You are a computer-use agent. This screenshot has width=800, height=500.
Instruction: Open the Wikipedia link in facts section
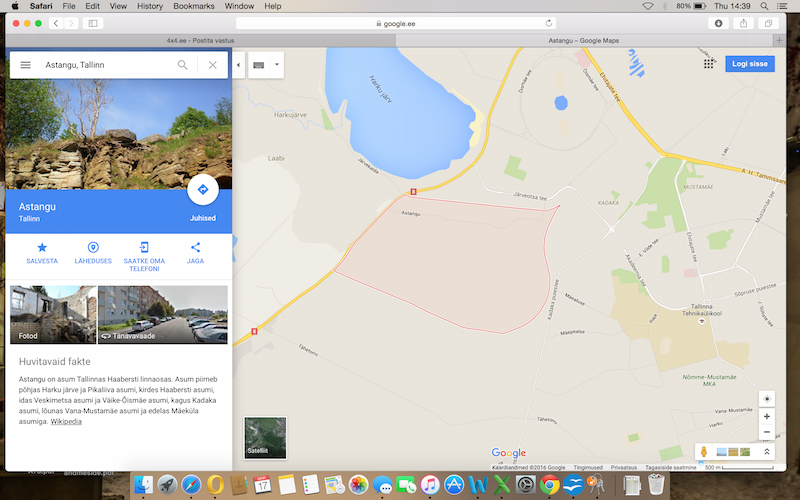tap(67, 422)
